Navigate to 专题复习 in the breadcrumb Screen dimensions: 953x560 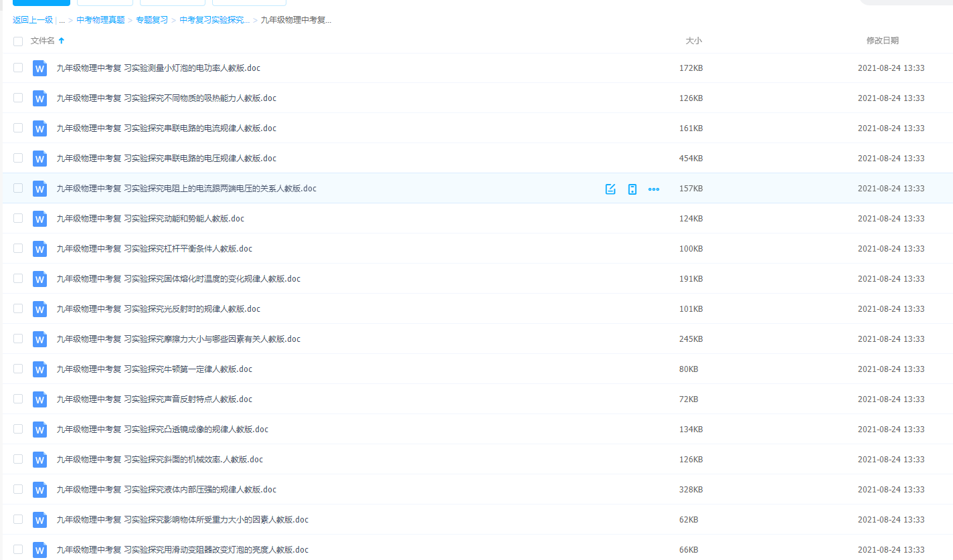click(x=152, y=20)
